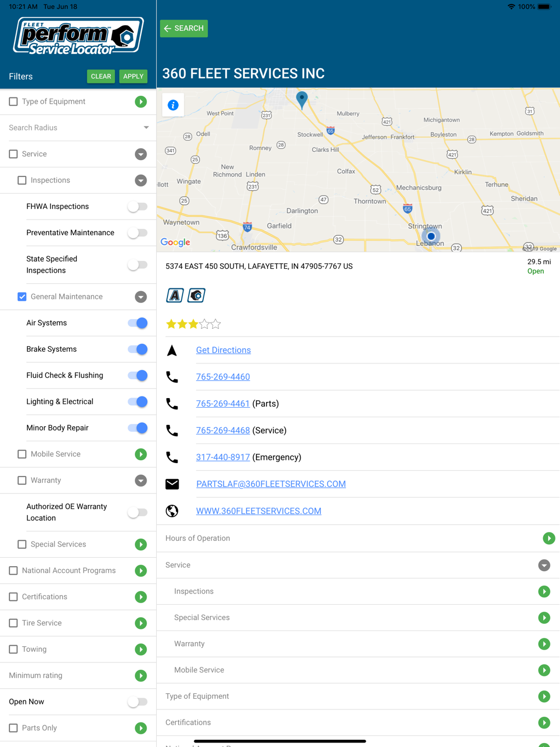Click the globe website icon
Viewport: 560px width, 747px height.
[172, 511]
